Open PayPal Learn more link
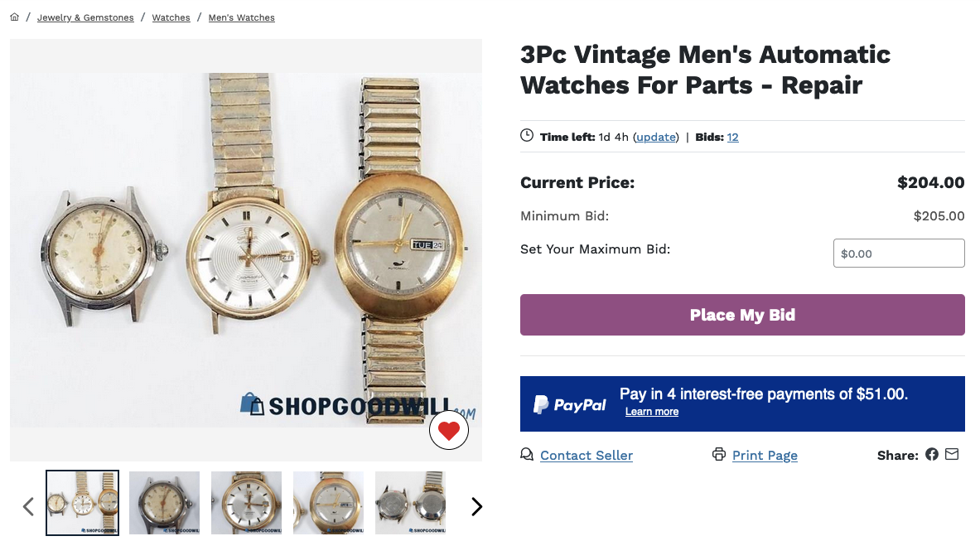Viewport: 980px width, 541px height. point(652,412)
